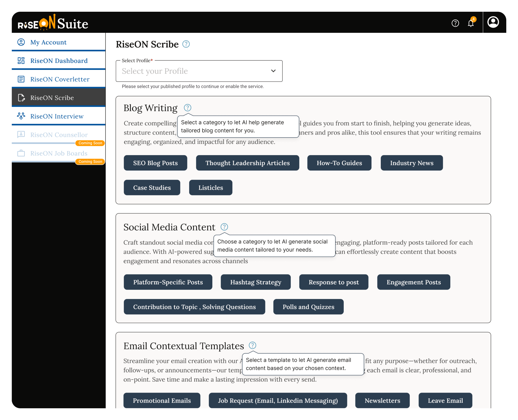Select the Leave Email template

click(445, 400)
